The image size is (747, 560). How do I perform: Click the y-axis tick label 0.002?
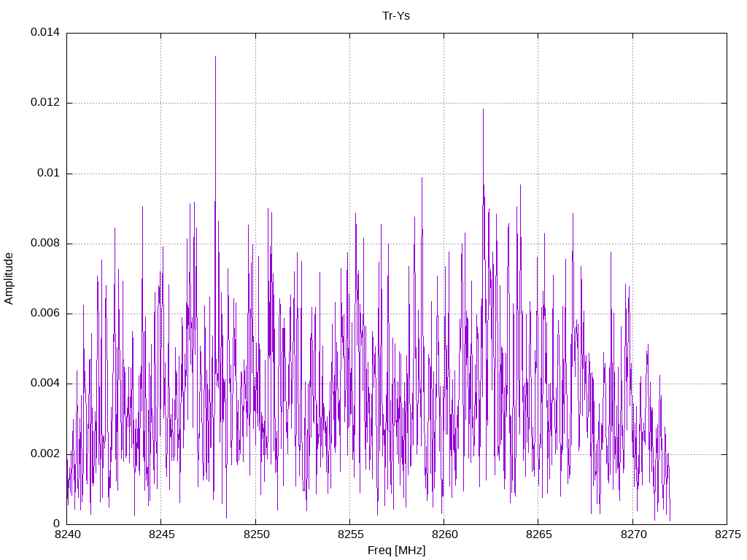(x=45, y=454)
